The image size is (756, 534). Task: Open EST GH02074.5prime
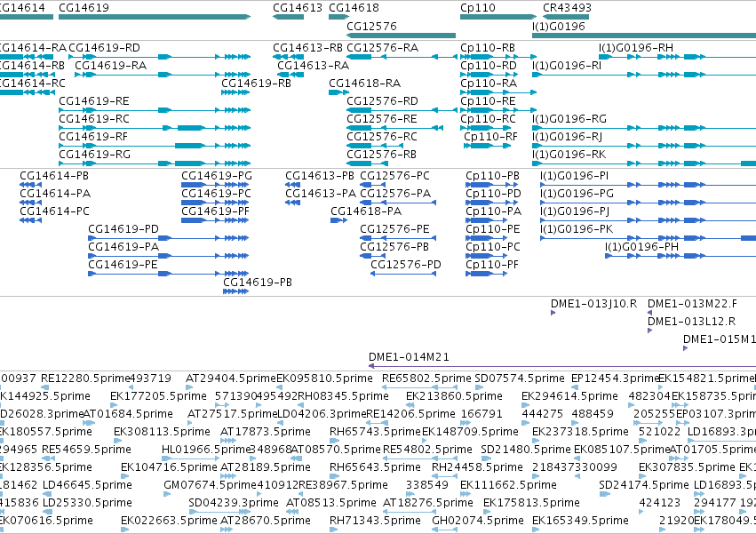pyautogui.click(x=478, y=521)
